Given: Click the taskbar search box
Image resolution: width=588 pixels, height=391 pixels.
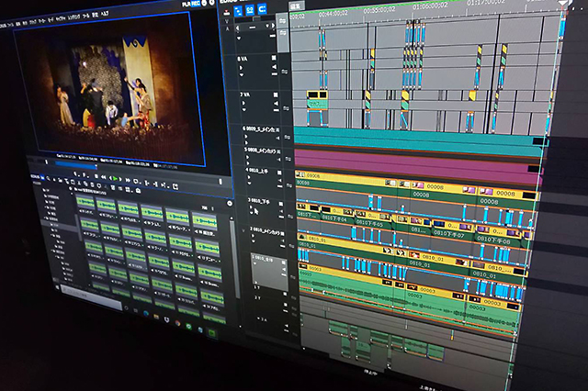Looking at the screenshot, I should point(92,297).
